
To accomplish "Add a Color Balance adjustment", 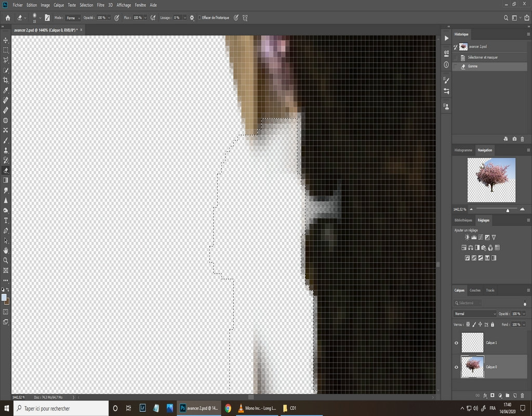I will pos(471,248).
